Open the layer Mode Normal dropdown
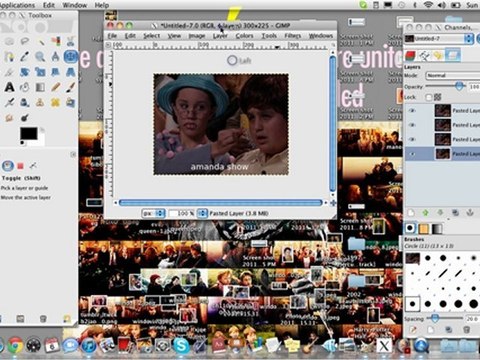This screenshot has width=480, height=360. click(453, 76)
